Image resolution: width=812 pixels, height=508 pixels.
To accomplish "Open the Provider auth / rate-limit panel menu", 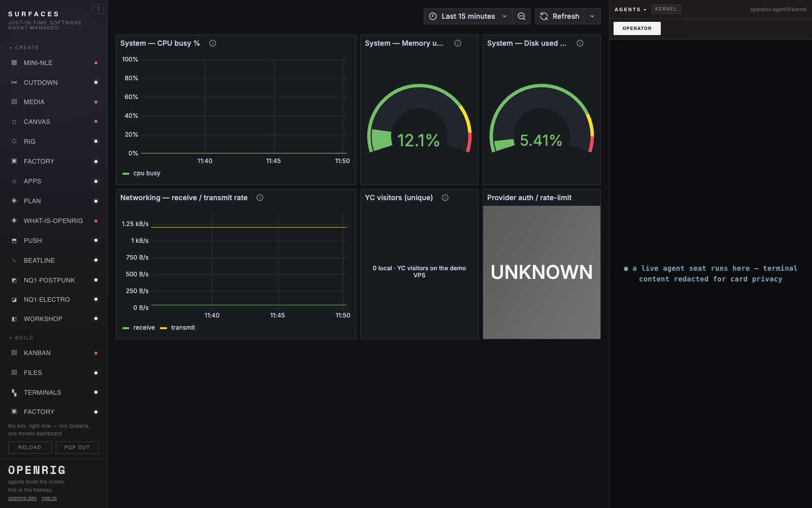I will 529,198.
